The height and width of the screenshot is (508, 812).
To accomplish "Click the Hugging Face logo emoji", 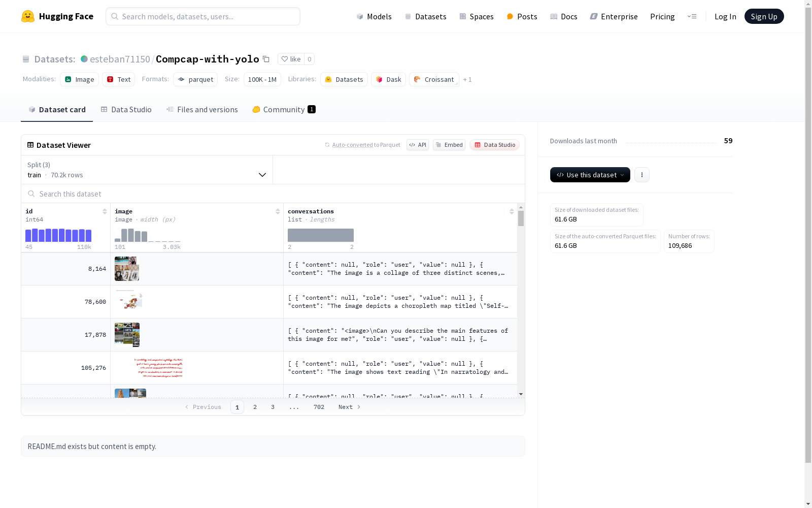I will pos(28,16).
